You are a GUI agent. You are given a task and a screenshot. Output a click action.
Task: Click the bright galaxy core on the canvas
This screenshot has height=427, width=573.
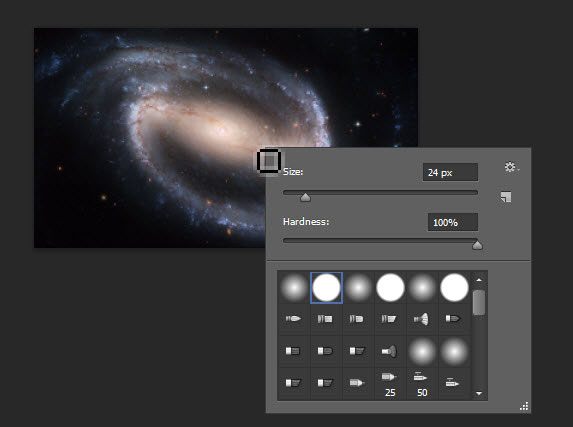click(223, 130)
